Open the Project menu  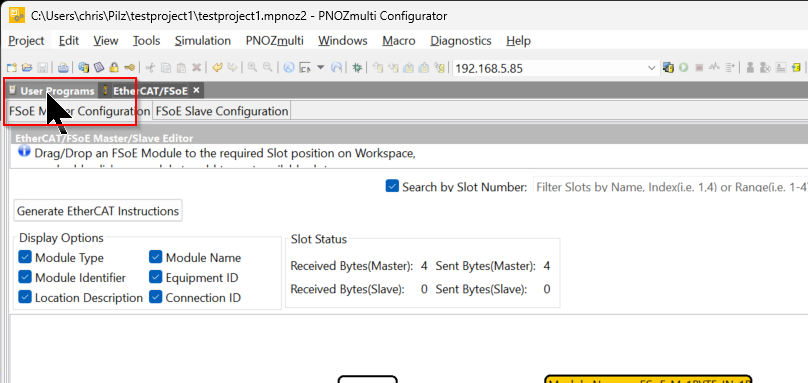[x=27, y=41]
